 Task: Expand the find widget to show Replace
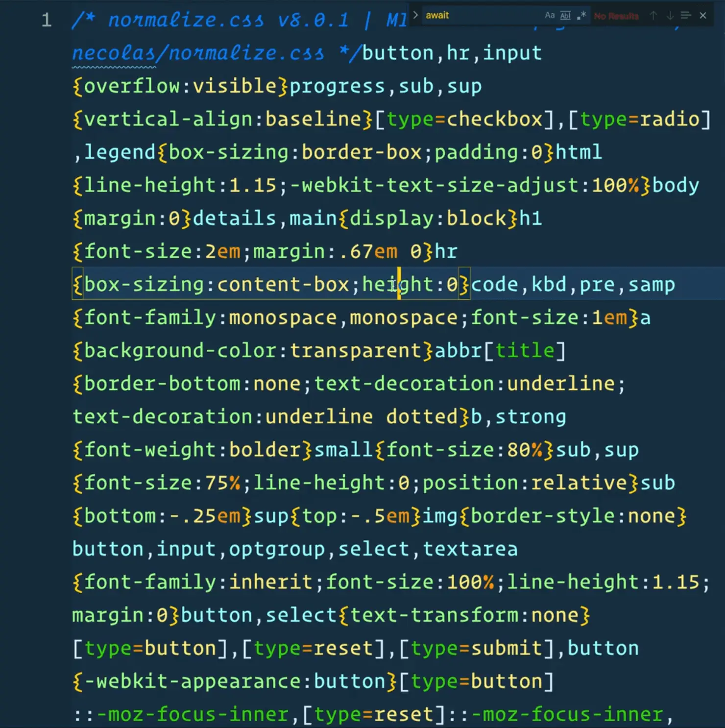(415, 15)
